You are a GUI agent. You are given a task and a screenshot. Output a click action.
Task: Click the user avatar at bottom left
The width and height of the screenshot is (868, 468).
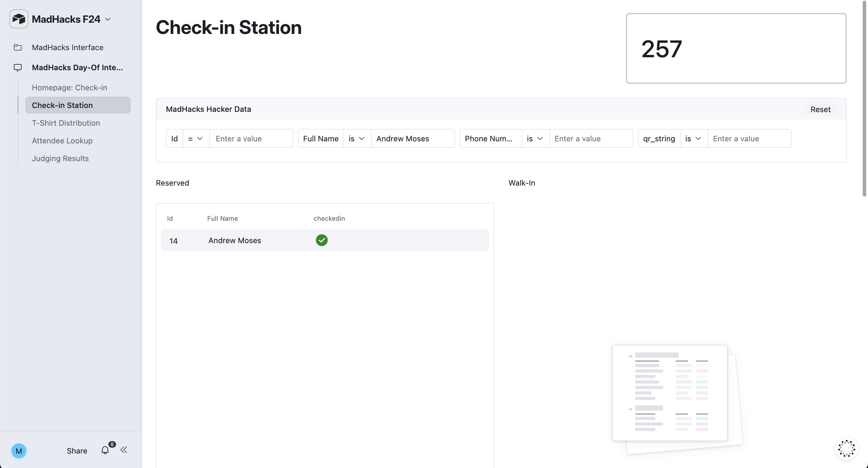19,451
